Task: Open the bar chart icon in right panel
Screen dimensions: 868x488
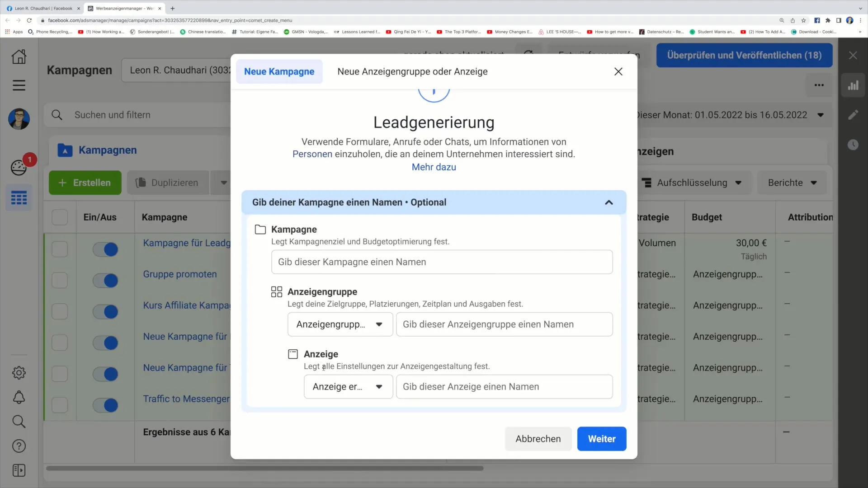Action: click(853, 85)
